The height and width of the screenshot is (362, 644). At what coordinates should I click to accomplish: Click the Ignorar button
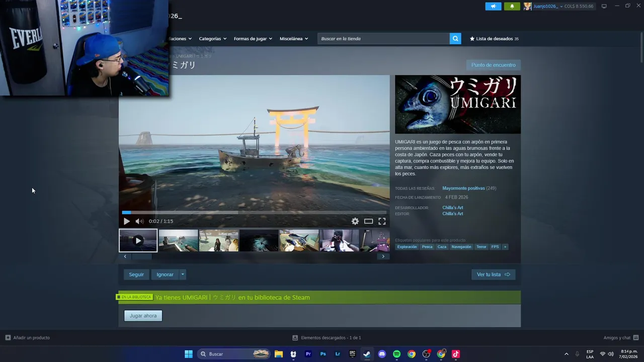point(165,275)
